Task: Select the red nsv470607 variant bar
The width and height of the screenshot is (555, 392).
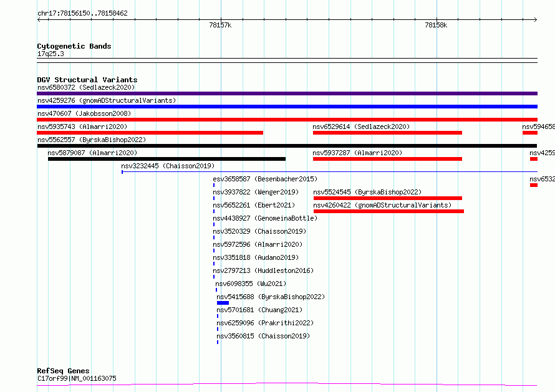Action: pos(287,120)
